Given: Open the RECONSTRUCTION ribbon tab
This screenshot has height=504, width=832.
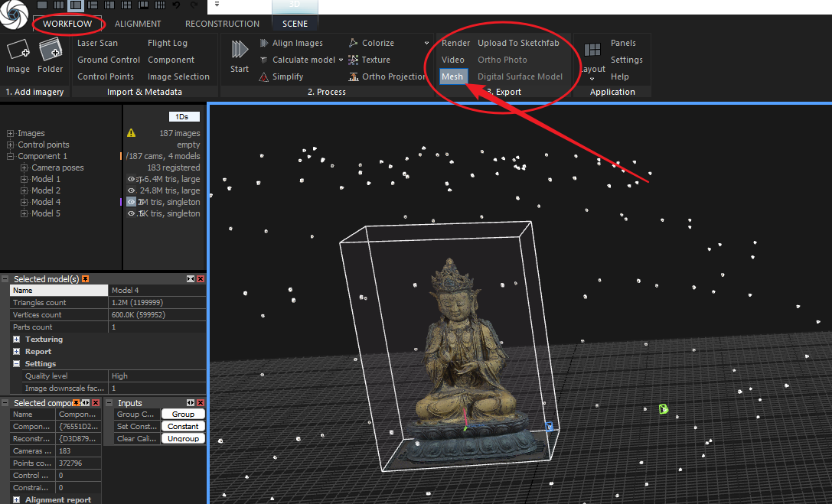Looking at the screenshot, I should click(222, 24).
